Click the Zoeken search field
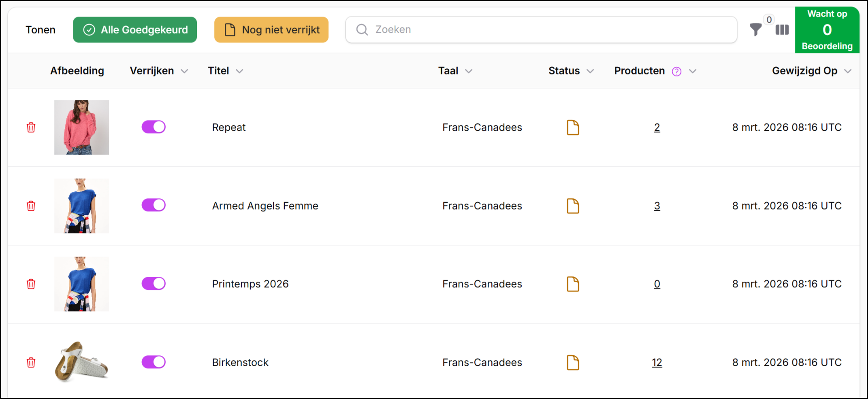Image resolution: width=868 pixels, height=399 pixels. click(541, 30)
